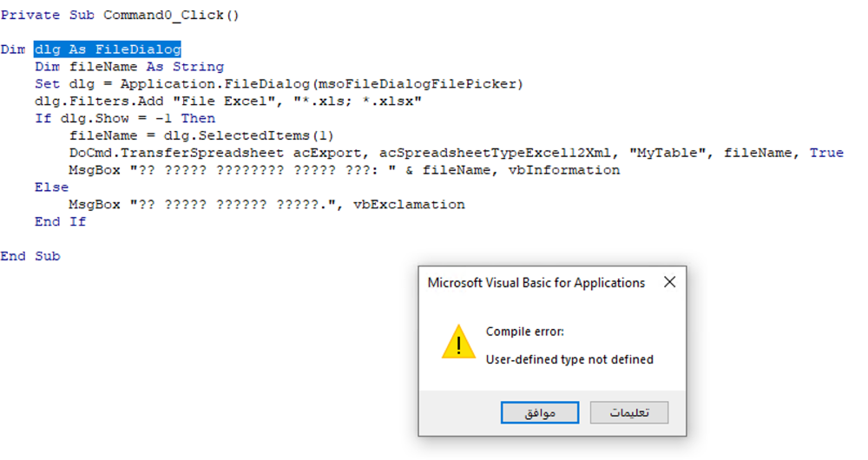Close the Compile error dialog with X
The height and width of the screenshot is (460, 868).
(670, 282)
